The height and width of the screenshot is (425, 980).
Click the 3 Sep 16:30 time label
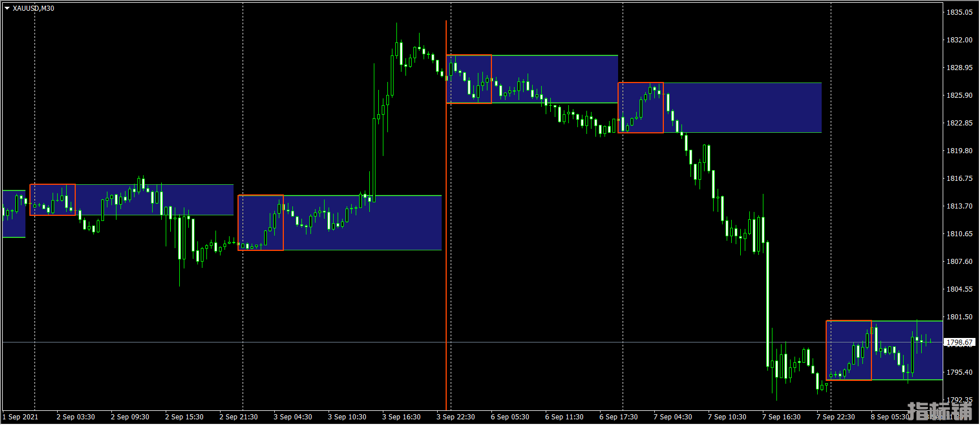point(402,417)
